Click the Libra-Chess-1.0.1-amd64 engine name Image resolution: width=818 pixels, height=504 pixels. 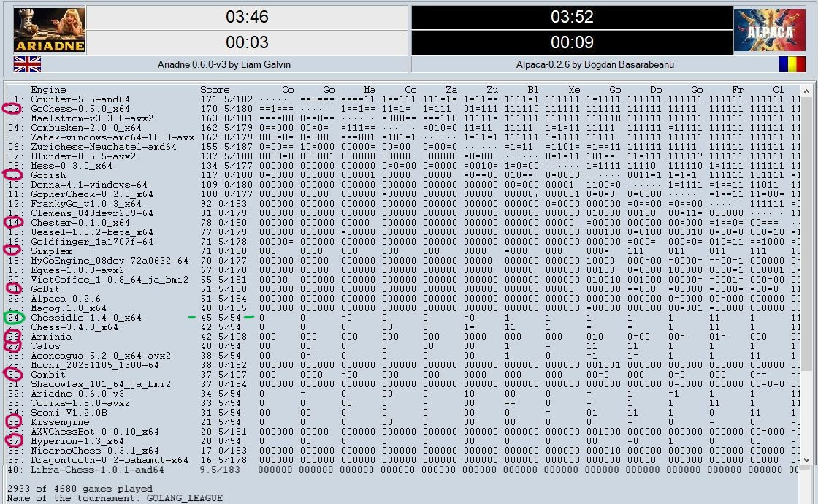97,470
